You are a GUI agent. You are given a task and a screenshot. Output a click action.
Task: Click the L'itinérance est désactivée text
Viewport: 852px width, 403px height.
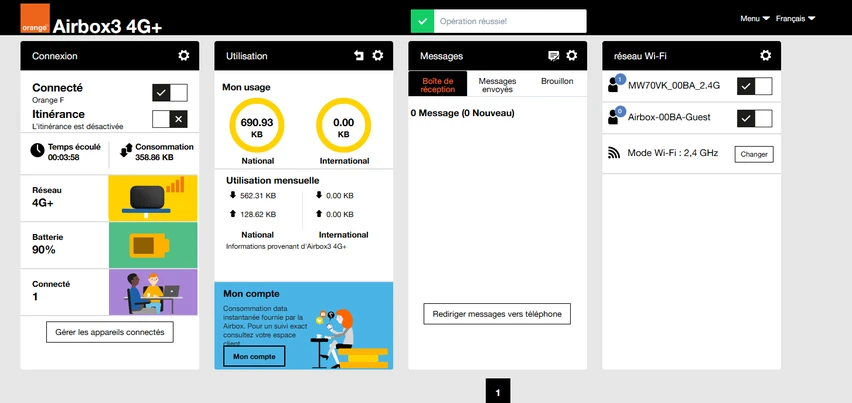coord(78,127)
